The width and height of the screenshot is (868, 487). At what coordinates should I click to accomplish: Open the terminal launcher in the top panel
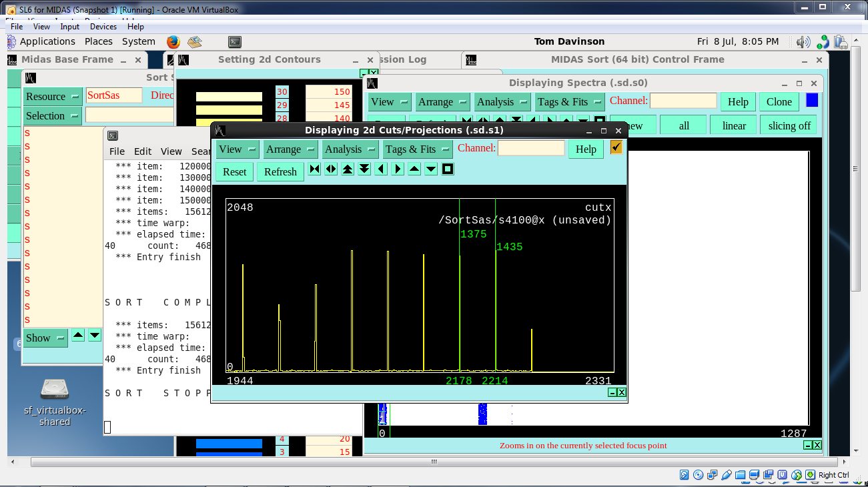click(x=235, y=42)
